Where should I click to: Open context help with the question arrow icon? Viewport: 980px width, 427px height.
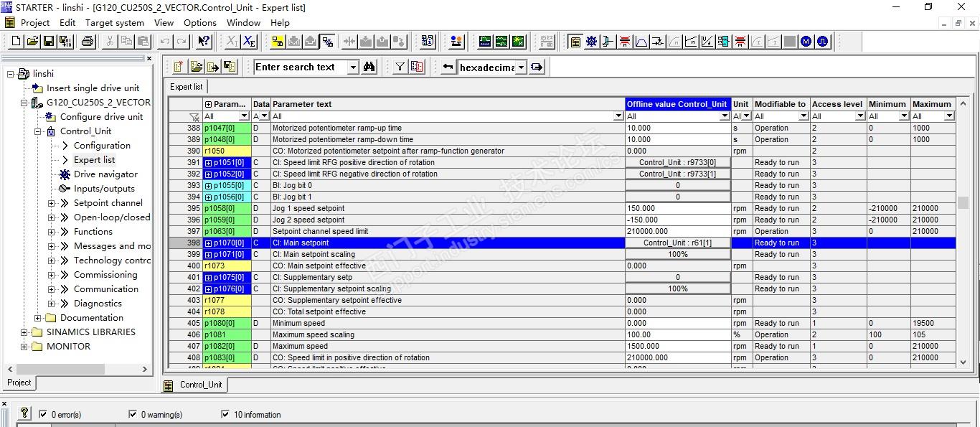click(x=204, y=42)
